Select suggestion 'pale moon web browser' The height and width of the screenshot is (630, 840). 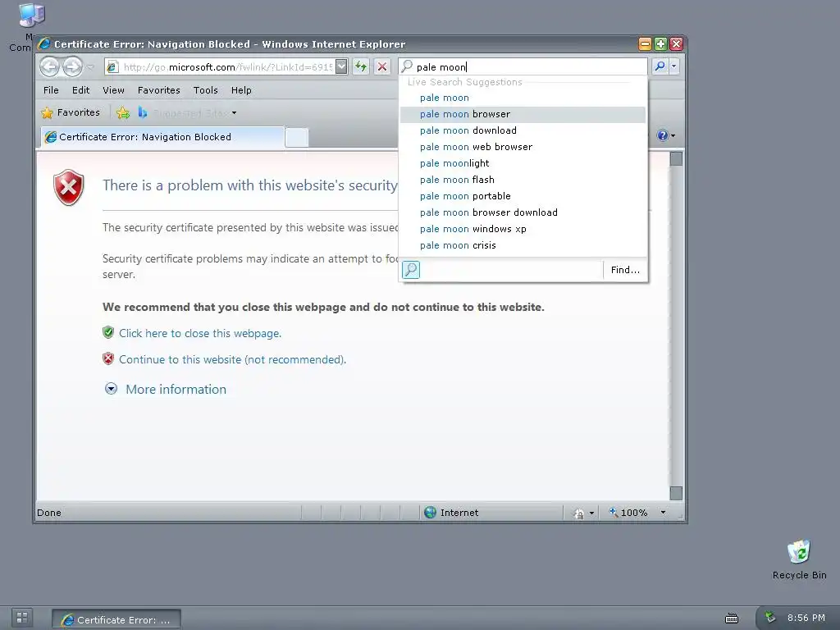pyautogui.click(x=523, y=147)
